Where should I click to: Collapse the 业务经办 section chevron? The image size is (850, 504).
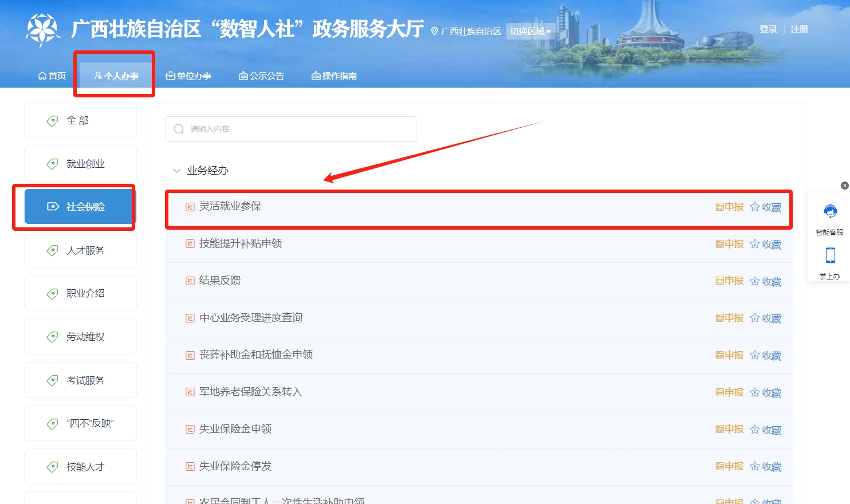[x=176, y=171]
